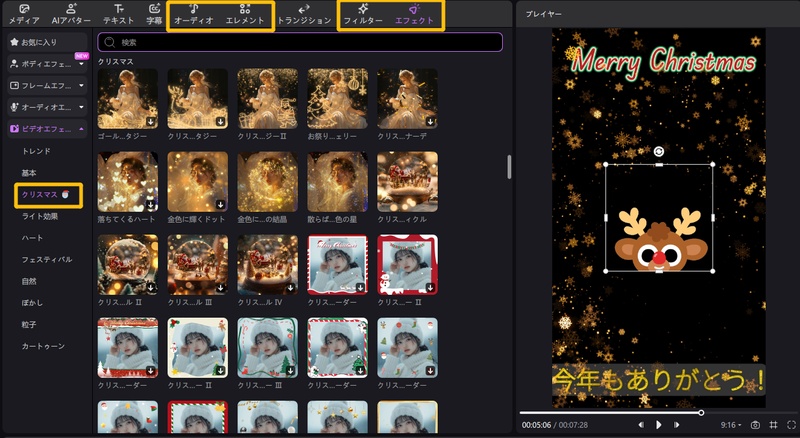Select Merry Christmas title in preview

[663, 63]
